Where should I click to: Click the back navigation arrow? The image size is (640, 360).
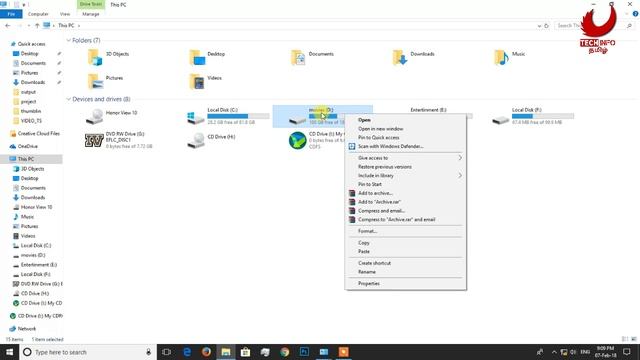tap(8, 25)
